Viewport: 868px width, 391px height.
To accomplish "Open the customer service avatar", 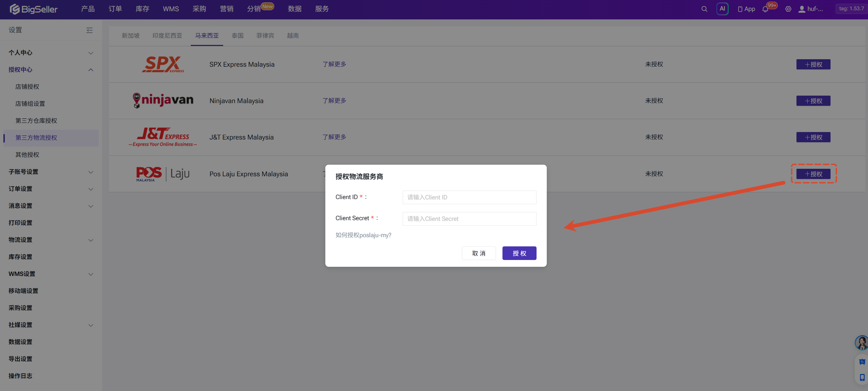I will [x=862, y=343].
